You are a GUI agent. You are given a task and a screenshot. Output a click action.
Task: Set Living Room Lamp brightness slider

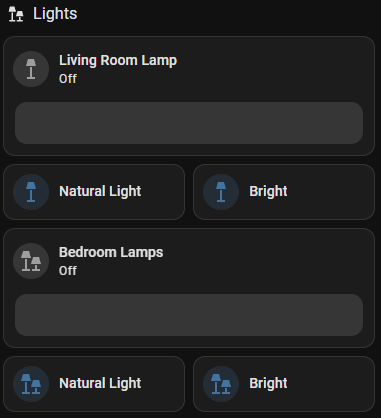click(189, 123)
